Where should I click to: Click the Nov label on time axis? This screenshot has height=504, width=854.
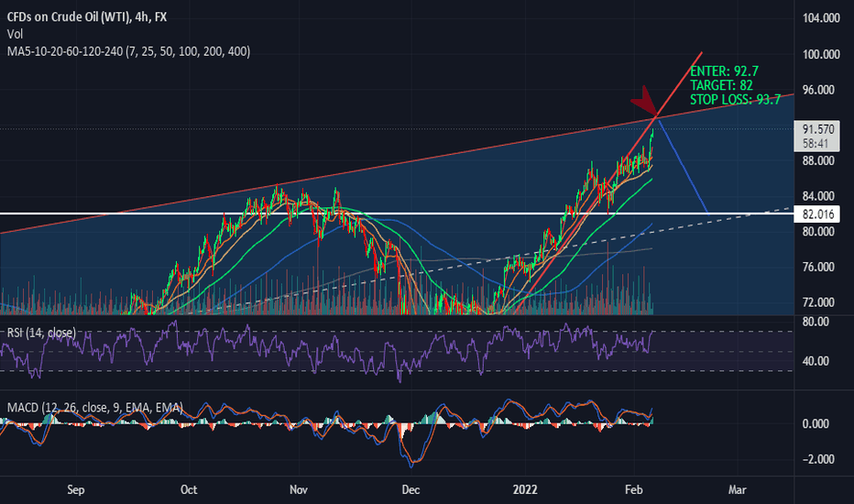[299, 490]
